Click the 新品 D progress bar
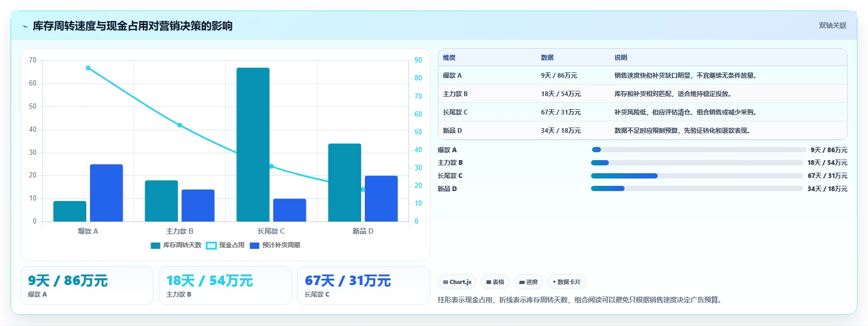Image resolution: width=868 pixels, height=326 pixels. (697, 189)
